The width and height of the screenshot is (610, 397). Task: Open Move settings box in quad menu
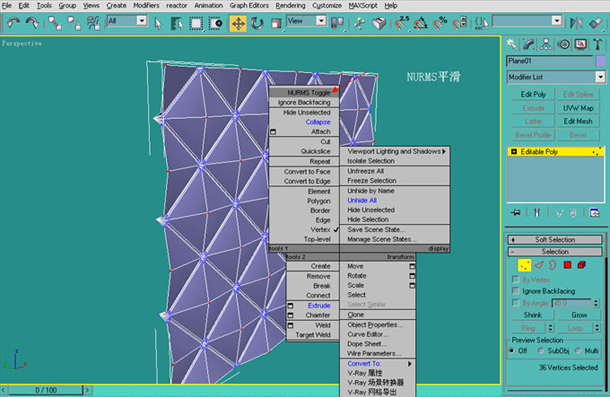412,266
